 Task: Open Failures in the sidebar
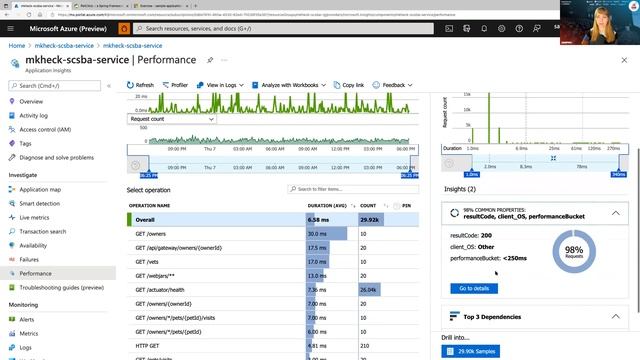click(x=29, y=260)
